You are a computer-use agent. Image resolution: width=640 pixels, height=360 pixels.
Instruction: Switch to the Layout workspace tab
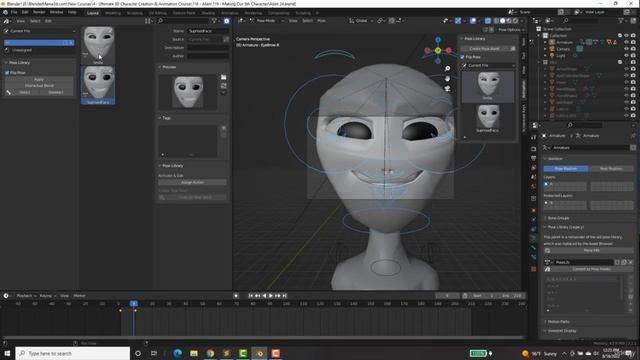pos(93,13)
